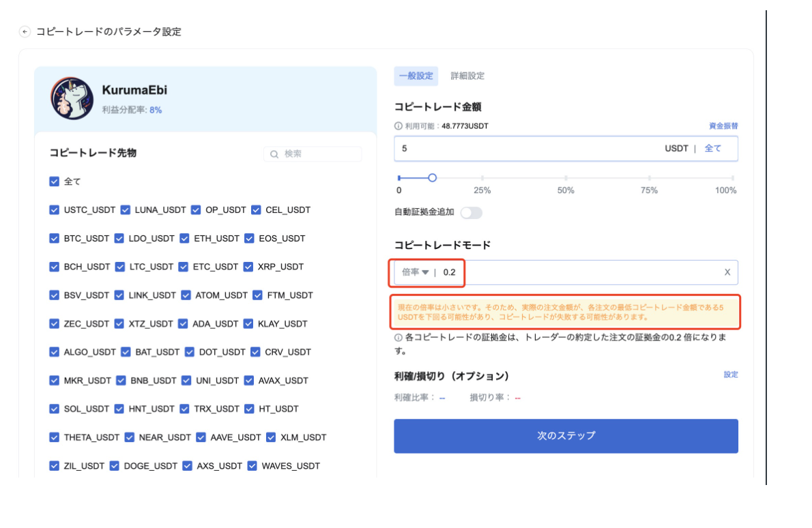
Task: Open the 倍率 mode dropdown
Action: [x=416, y=272]
